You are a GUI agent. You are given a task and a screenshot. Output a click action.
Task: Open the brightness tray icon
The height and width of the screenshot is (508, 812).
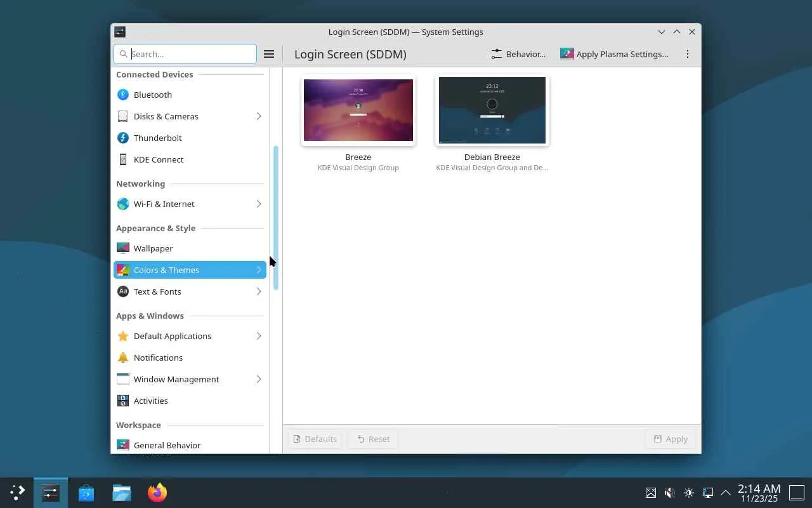689,493
